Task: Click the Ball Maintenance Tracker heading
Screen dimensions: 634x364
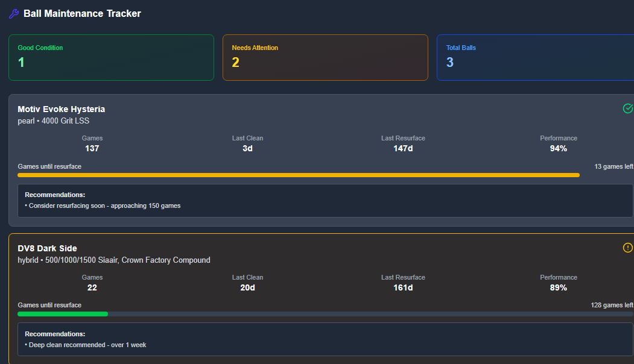Action: point(82,14)
